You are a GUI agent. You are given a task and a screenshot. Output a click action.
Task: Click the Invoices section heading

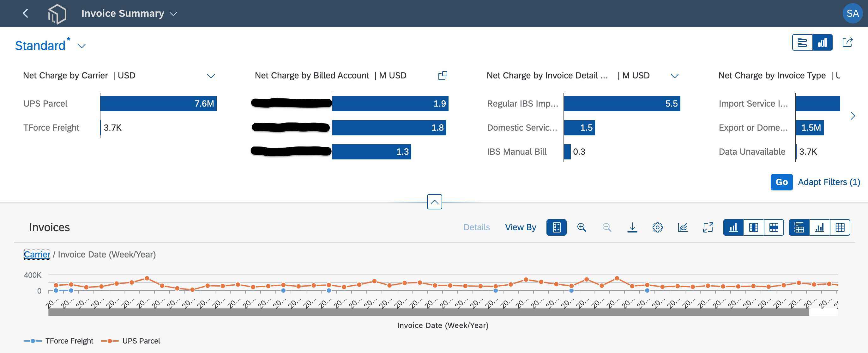click(50, 227)
